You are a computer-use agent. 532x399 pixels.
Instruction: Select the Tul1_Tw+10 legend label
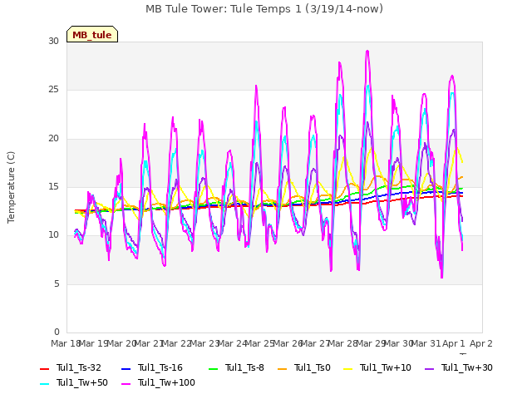click(386, 367)
